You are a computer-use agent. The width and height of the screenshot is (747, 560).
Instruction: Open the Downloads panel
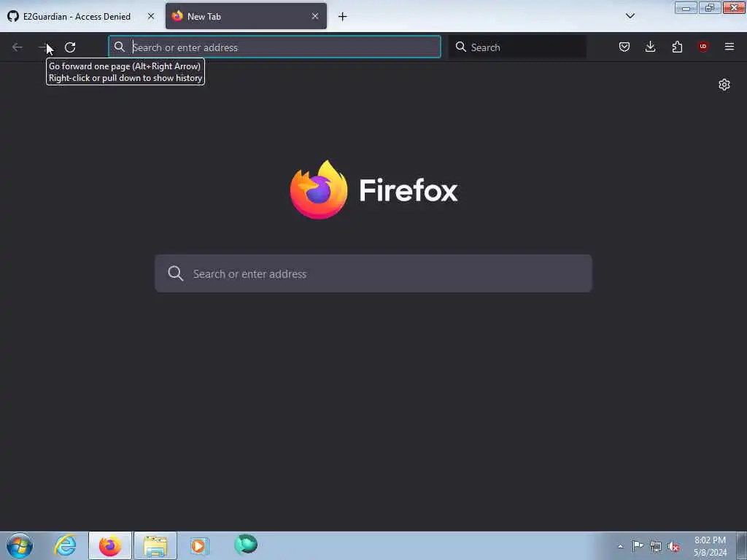tap(650, 47)
